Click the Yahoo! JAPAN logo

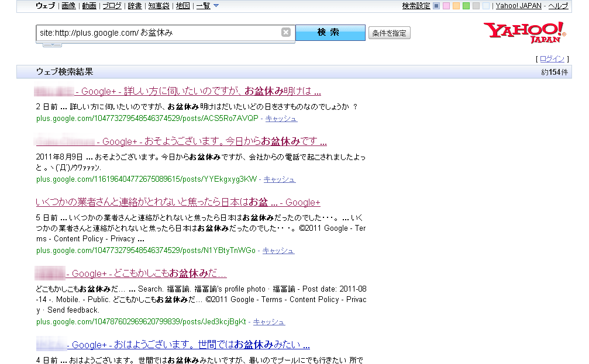pyautogui.click(x=524, y=32)
